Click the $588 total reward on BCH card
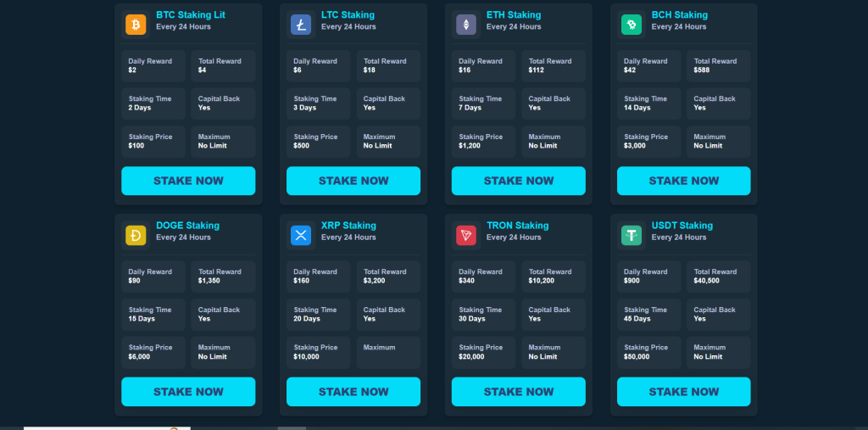The height and width of the screenshot is (430, 868). point(702,70)
